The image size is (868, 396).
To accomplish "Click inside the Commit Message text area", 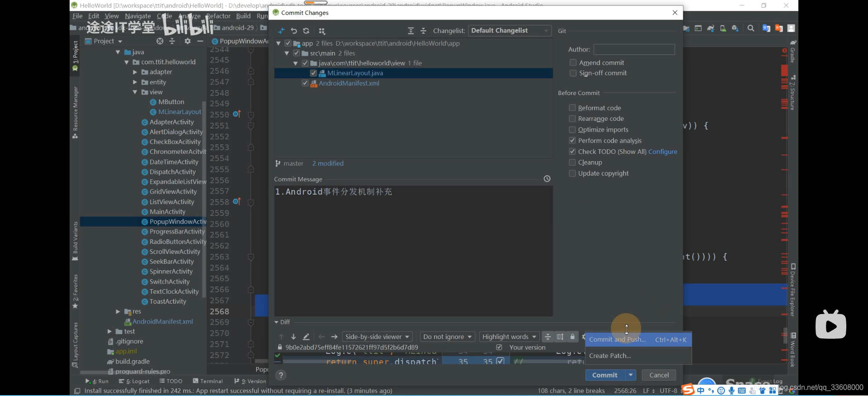I will click(x=413, y=251).
